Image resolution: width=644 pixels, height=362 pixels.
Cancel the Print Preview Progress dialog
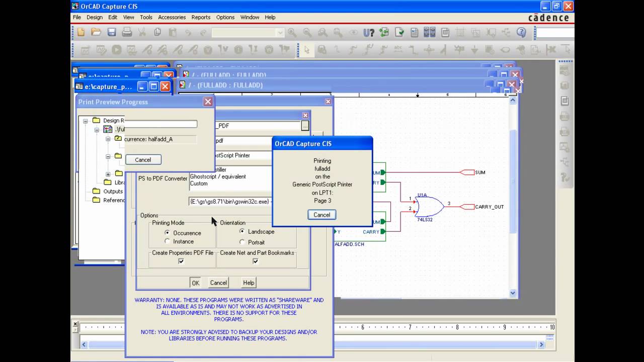143,159
